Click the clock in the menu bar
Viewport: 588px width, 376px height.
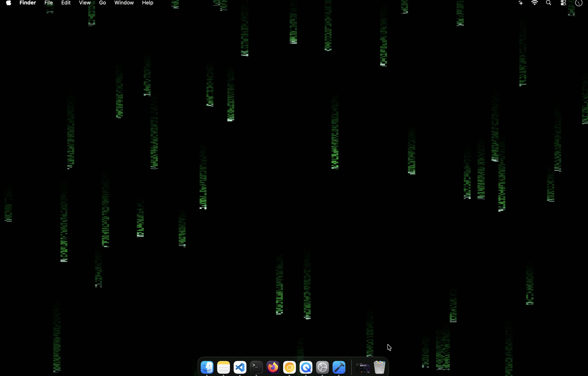pos(578,3)
